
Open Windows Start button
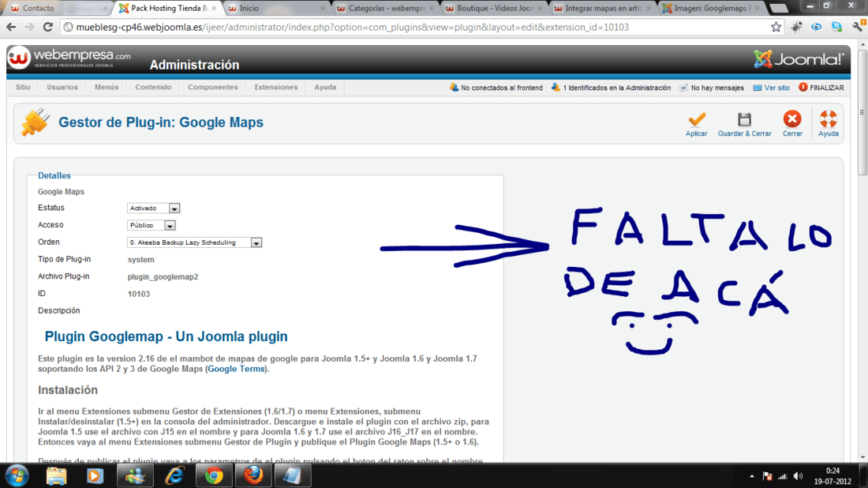pos(17,476)
